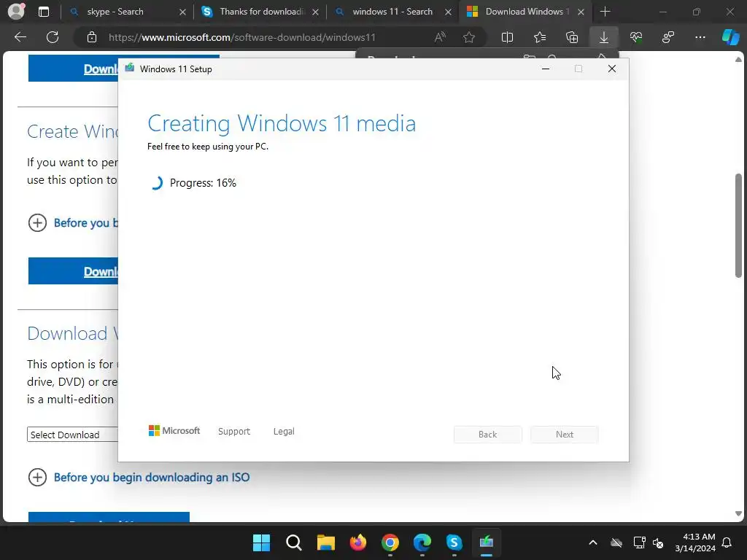Open the Read aloud icon in the address bar
Screen dimensions: 747x560
(x=440, y=37)
